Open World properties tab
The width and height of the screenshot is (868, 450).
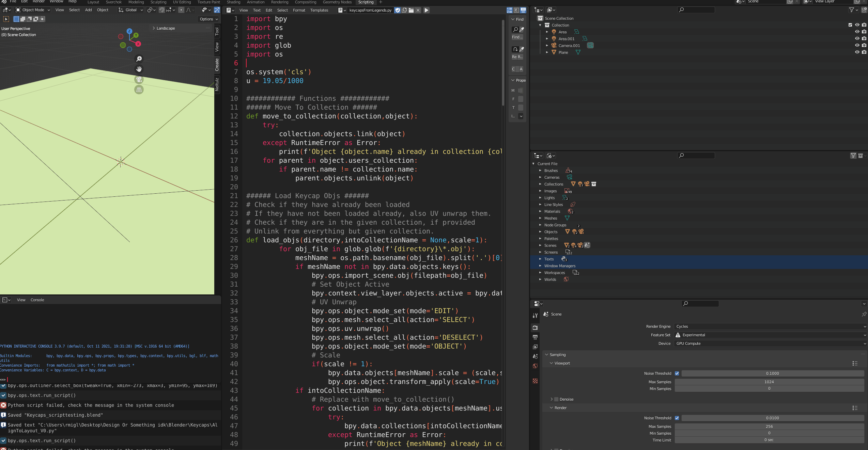pyautogui.click(x=535, y=366)
